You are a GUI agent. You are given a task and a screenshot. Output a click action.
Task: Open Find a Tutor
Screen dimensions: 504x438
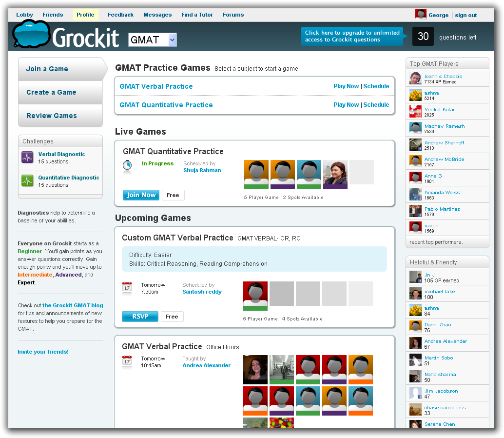pos(197,15)
